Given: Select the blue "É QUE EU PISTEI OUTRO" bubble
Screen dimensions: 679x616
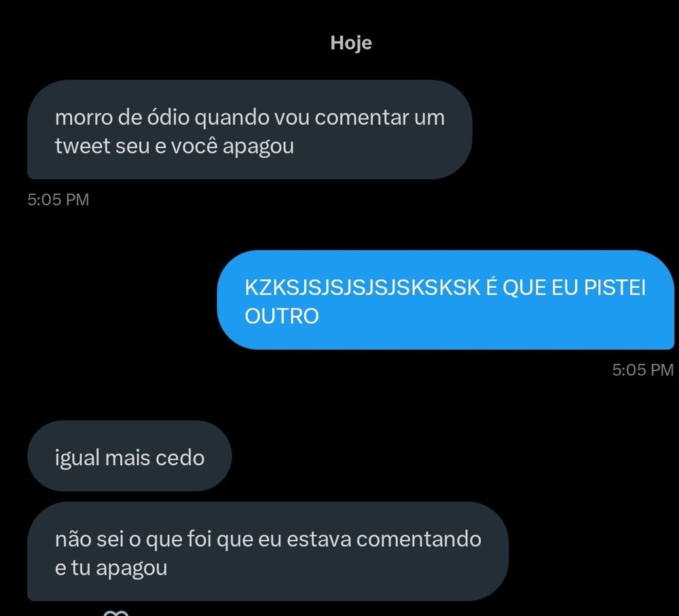Looking at the screenshot, I should (x=445, y=300).
